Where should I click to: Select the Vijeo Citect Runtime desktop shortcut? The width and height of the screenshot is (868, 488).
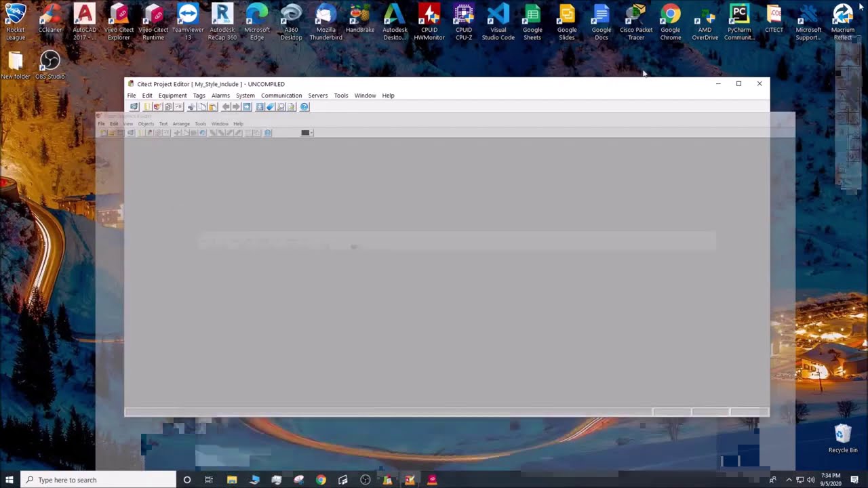153,22
